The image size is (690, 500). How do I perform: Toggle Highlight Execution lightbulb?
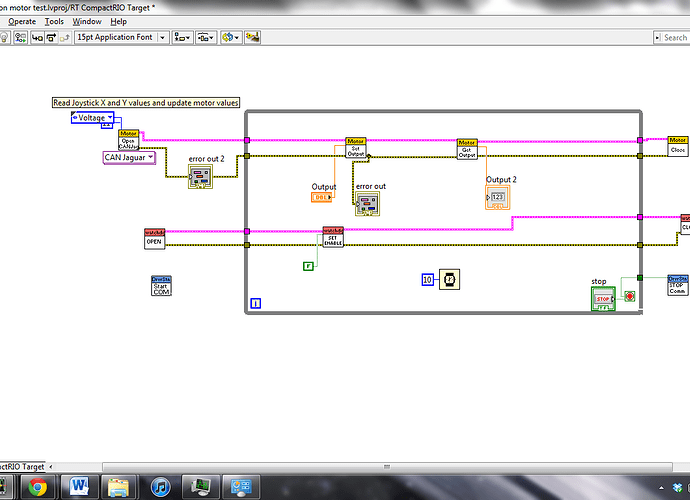pos(4,38)
